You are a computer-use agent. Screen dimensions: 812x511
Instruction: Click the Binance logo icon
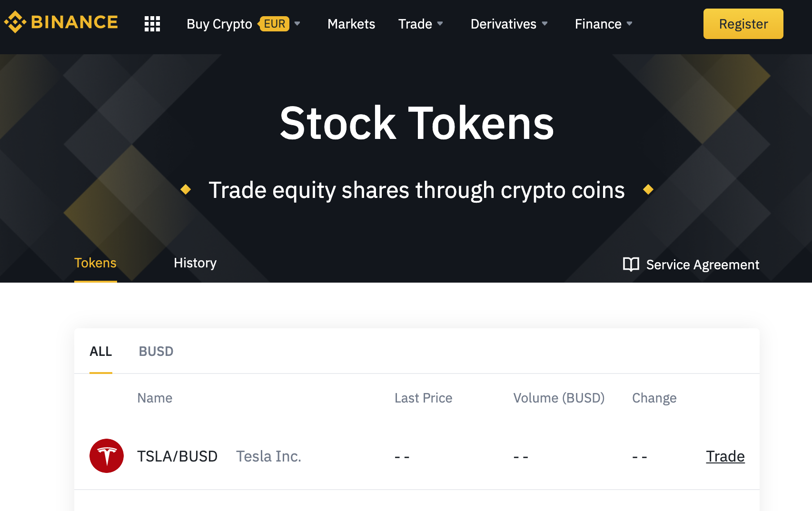(15, 22)
